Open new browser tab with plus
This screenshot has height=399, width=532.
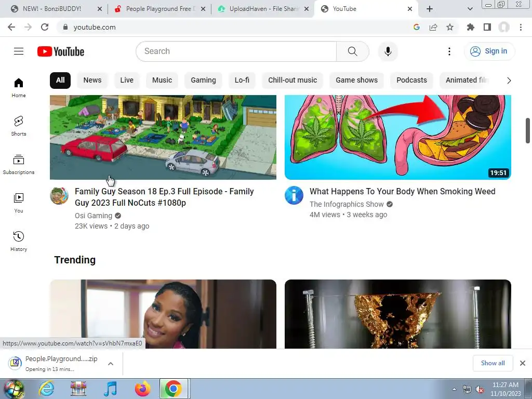pyautogui.click(x=430, y=9)
